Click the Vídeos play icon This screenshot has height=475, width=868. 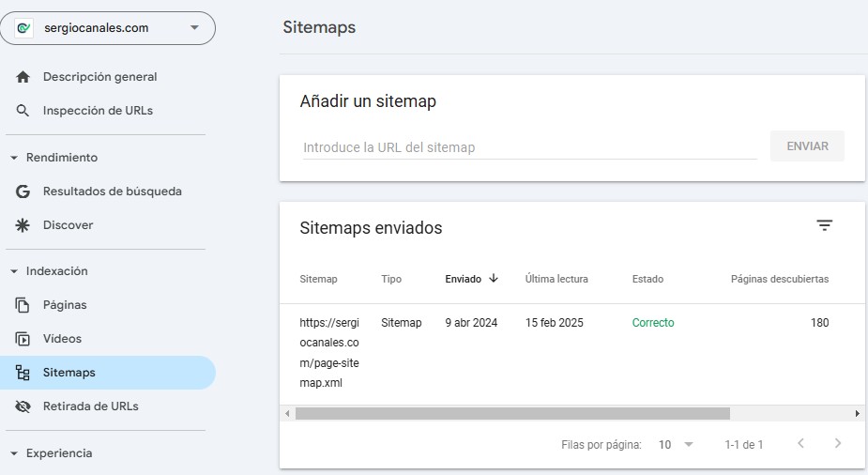click(x=23, y=339)
